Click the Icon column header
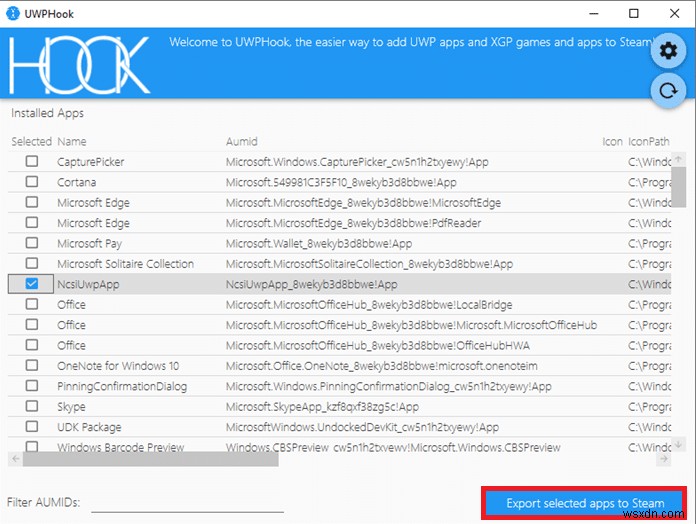696x524 pixels. [x=612, y=142]
